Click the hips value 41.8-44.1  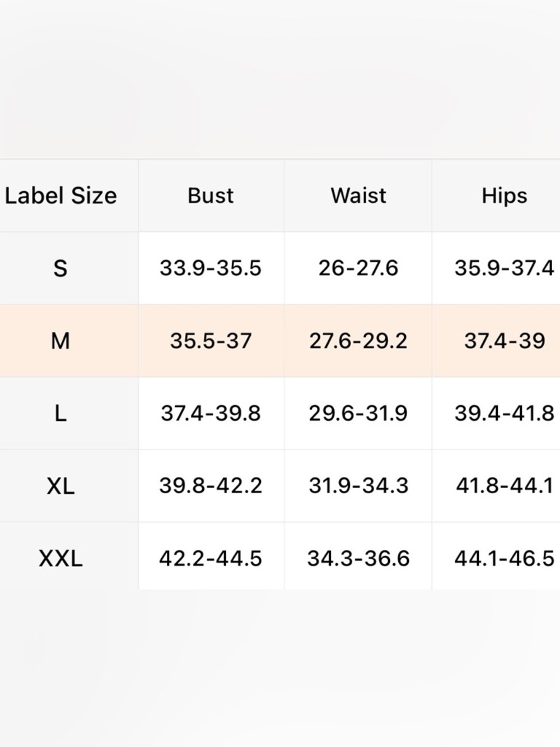tap(505, 486)
